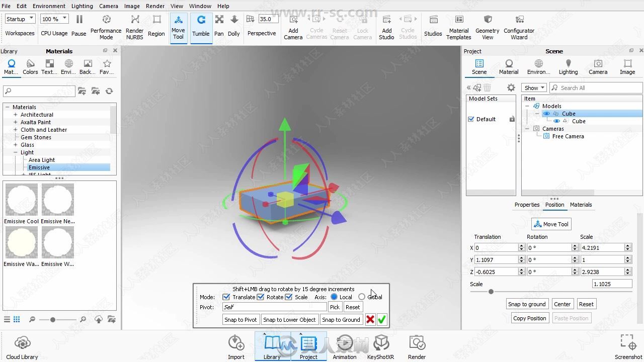
Task: Open the Studios window
Action: click(433, 25)
